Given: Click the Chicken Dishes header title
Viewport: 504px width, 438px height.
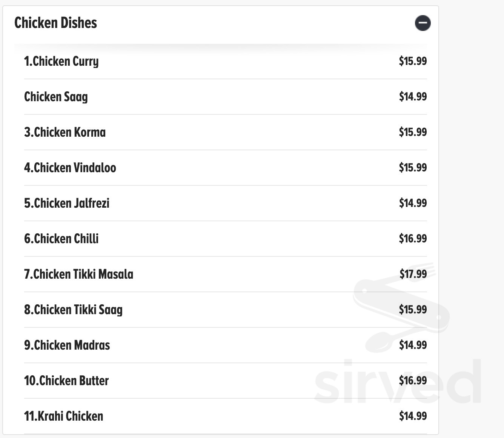Looking at the screenshot, I should pos(55,23).
